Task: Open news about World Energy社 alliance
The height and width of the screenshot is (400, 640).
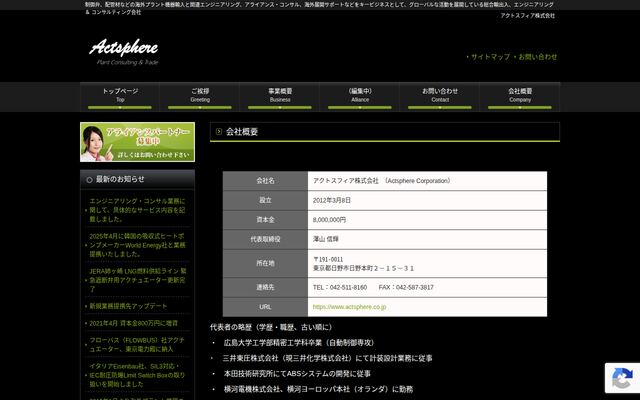Action: pos(137,245)
